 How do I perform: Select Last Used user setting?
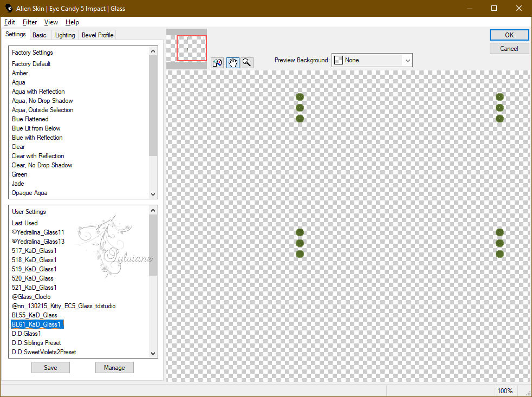click(x=24, y=223)
